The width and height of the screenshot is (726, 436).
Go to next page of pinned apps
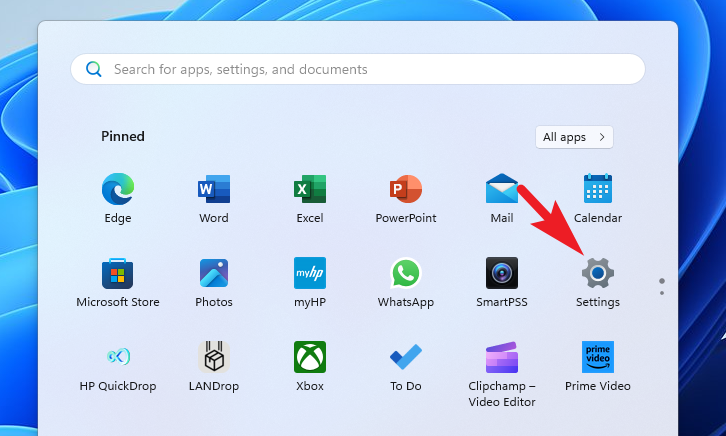click(x=662, y=293)
